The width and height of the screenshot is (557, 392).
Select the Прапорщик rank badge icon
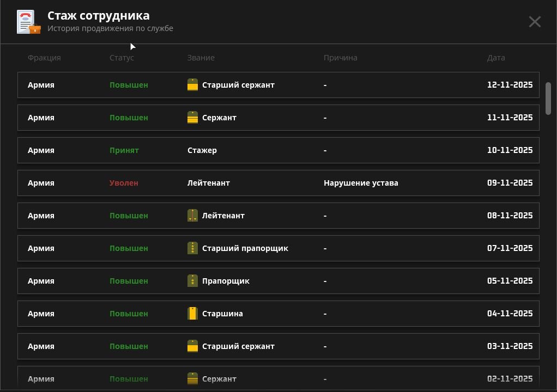(x=192, y=280)
